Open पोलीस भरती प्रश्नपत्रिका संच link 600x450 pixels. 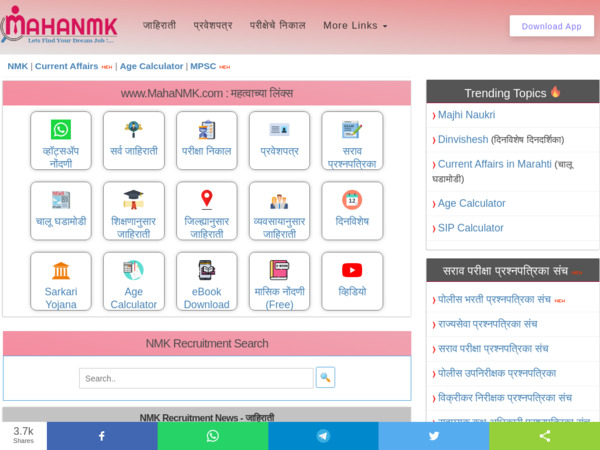(x=494, y=299)
